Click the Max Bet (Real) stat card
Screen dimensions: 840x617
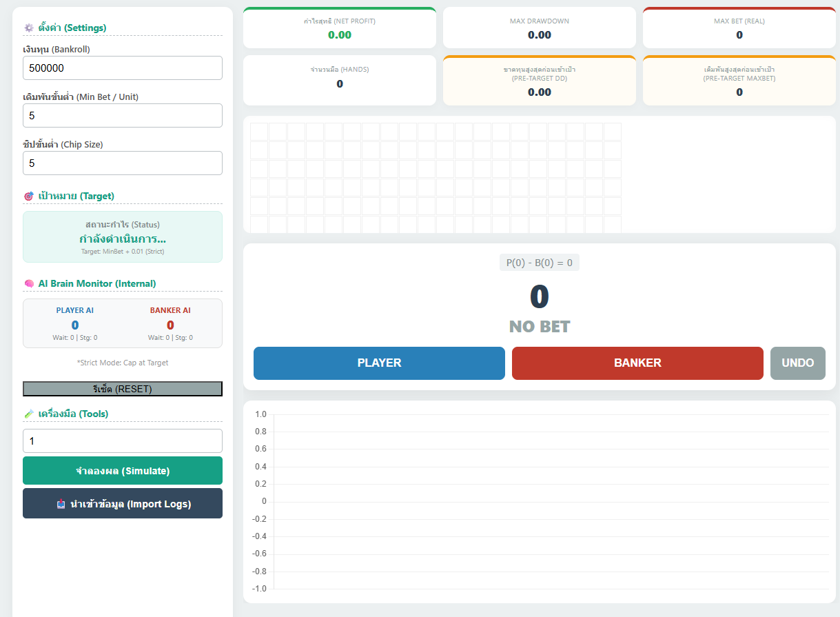pyautogui.click(x=739, y=28)
